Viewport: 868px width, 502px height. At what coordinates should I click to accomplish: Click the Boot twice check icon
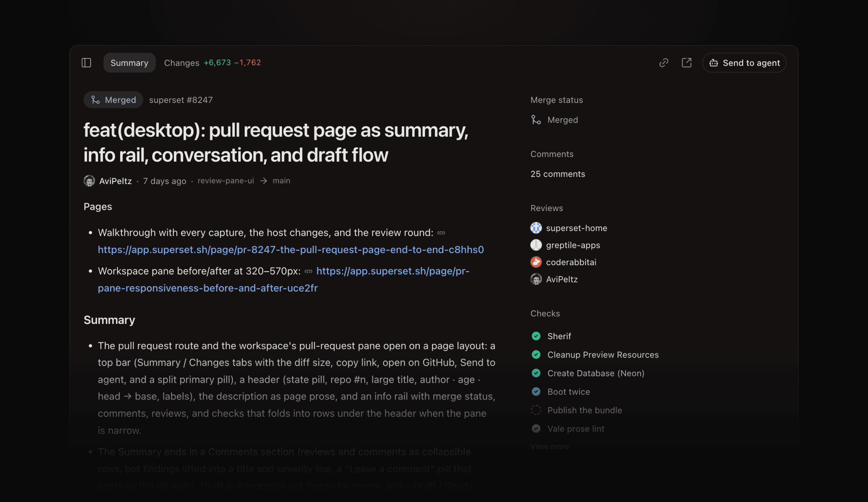point(536,392)
